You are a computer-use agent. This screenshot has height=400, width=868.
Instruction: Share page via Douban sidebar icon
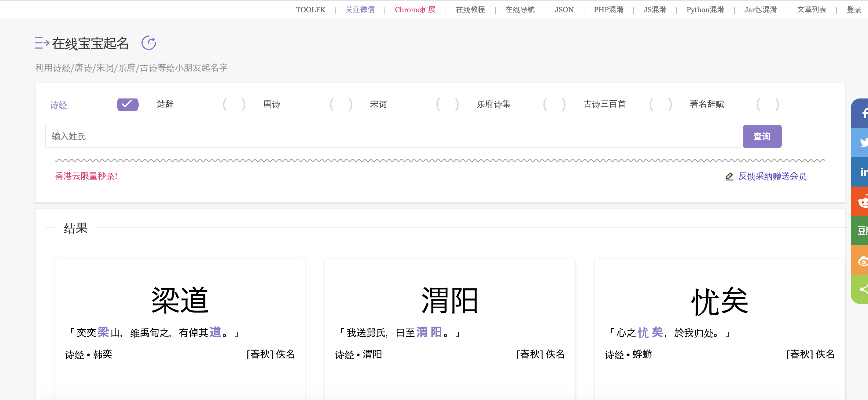coord(861,231)
